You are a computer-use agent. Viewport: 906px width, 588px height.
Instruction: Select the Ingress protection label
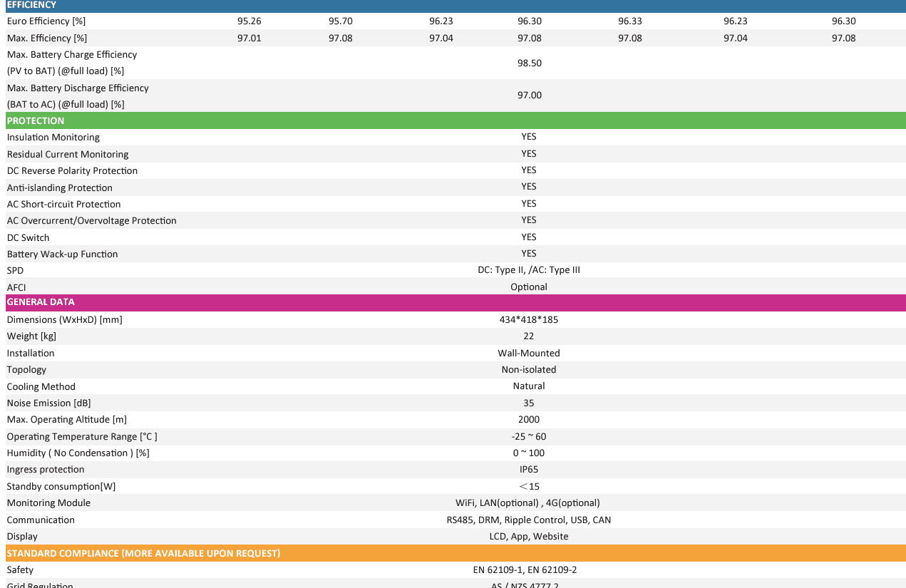46,469
